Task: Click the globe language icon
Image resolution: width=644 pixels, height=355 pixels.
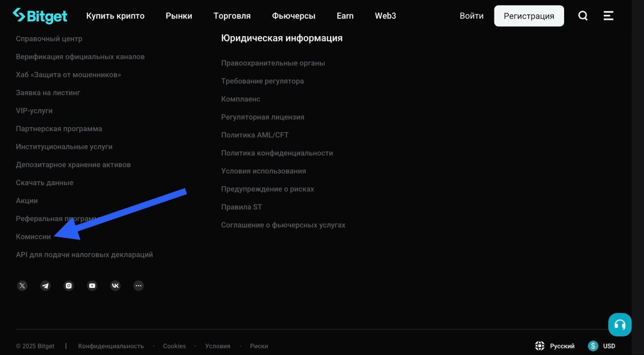Action: tap(540, 346)
